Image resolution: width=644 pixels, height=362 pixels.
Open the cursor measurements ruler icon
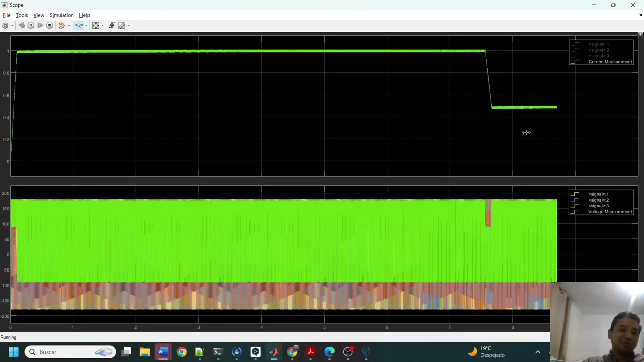[x=122, y=25]
